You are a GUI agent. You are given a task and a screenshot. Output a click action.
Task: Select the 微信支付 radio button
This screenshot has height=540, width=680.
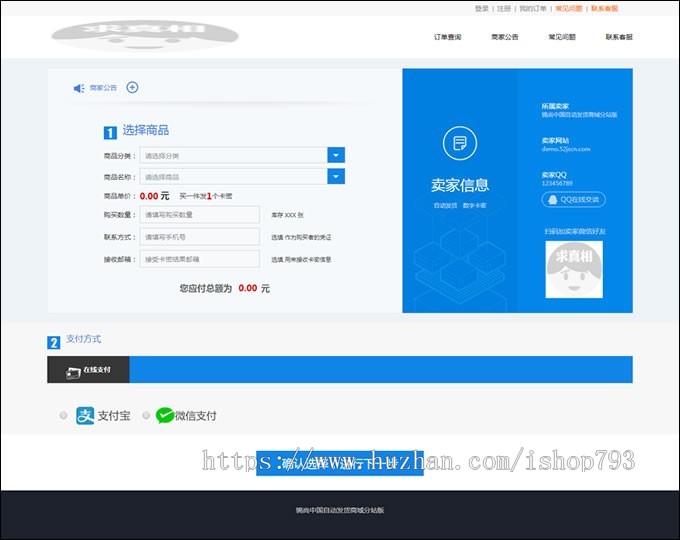click(146, 415)
